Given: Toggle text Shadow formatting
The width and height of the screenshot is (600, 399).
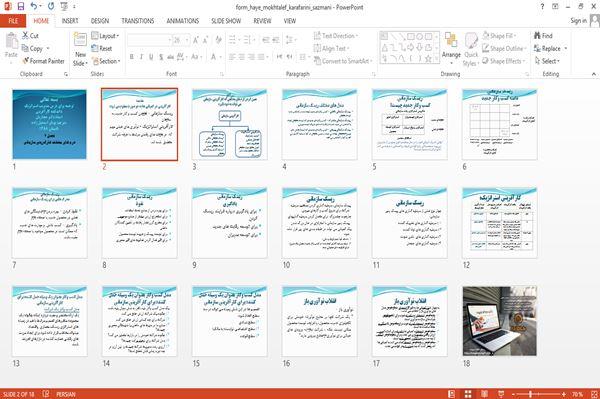Looking at the screenshot, I should point(161,57).
